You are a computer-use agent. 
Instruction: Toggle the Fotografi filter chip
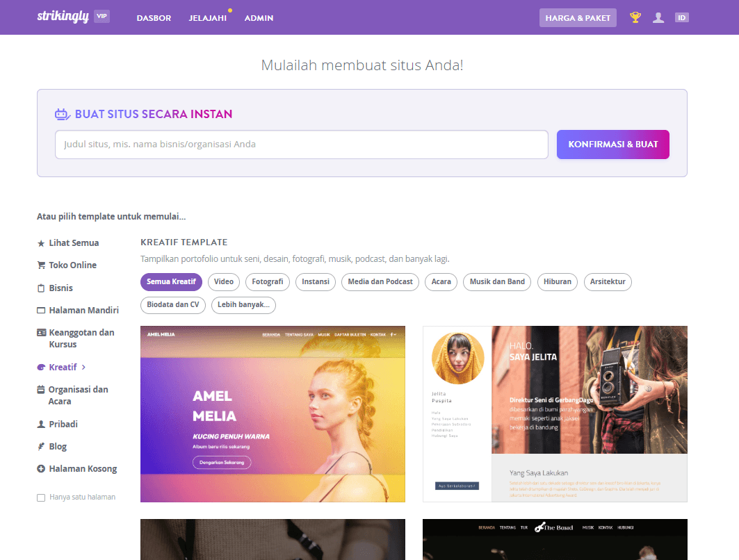[267, 282]
